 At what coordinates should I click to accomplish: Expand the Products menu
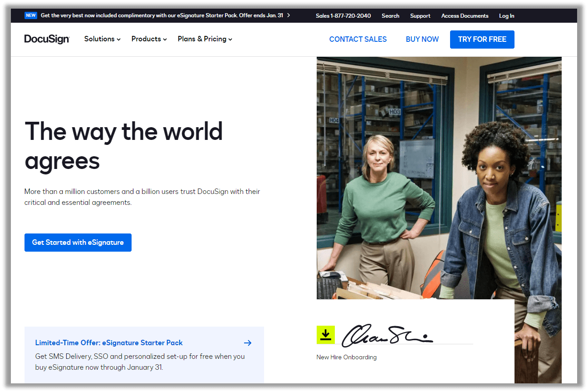pos(149,39)
